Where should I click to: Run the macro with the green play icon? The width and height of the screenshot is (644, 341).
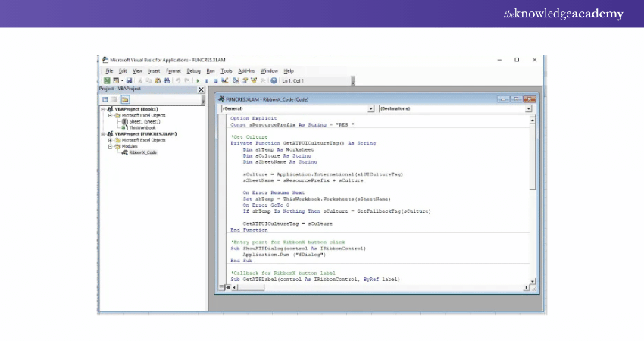199,80
